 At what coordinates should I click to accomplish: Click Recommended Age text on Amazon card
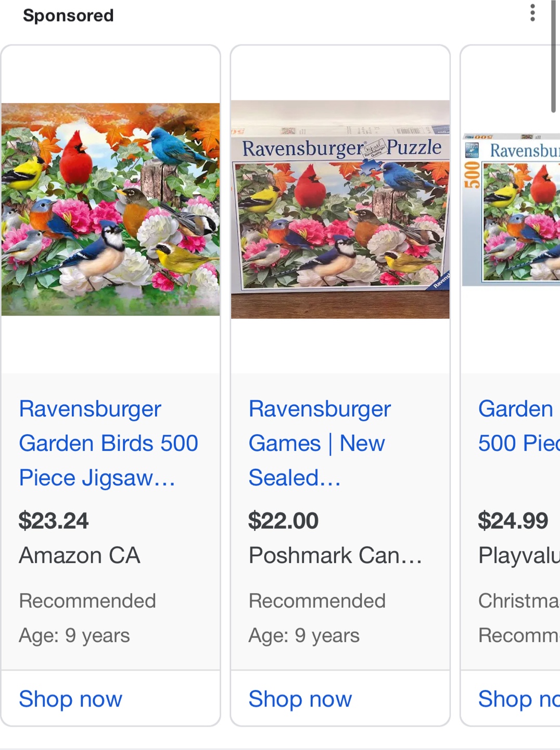click(x=87, y=618)
